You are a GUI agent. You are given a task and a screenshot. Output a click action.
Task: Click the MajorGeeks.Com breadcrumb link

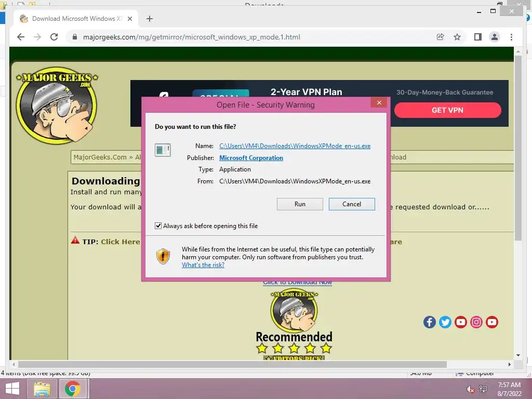(100, 157)
